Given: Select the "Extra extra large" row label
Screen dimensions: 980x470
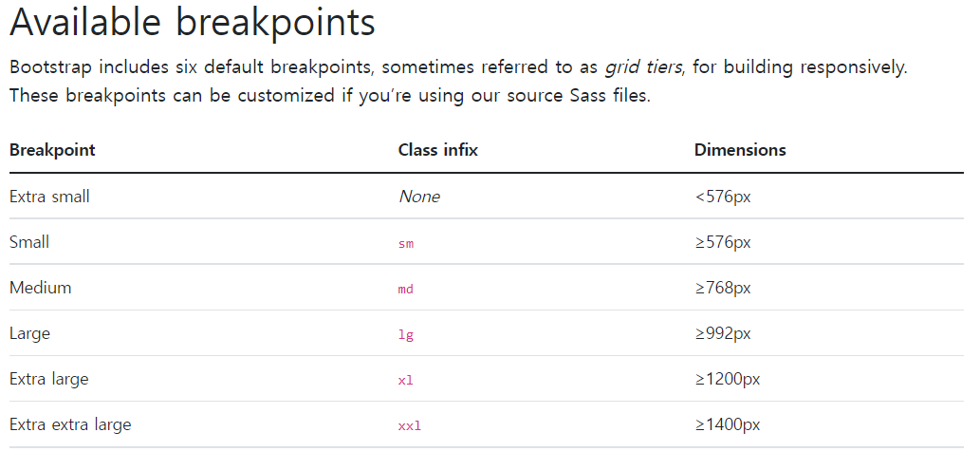Looking at the screenshot, I should (x=70, y=424).
